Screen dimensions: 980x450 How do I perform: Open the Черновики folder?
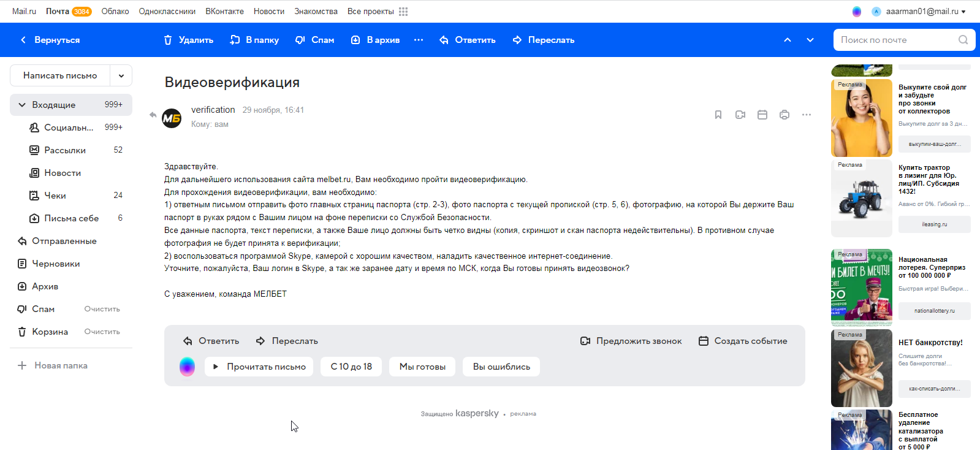click(x=56, y=264)
